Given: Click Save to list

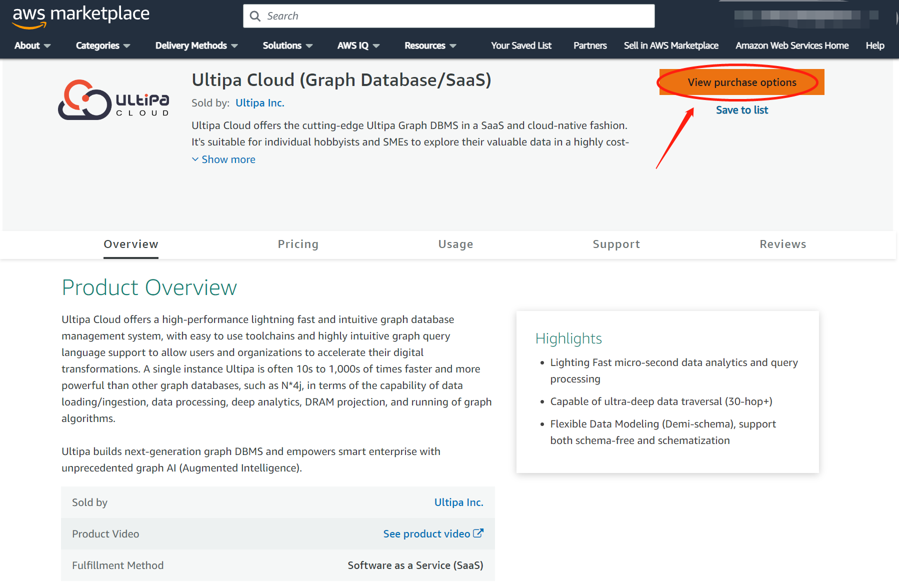Looking at the screenshot, I should pos(742,110).
